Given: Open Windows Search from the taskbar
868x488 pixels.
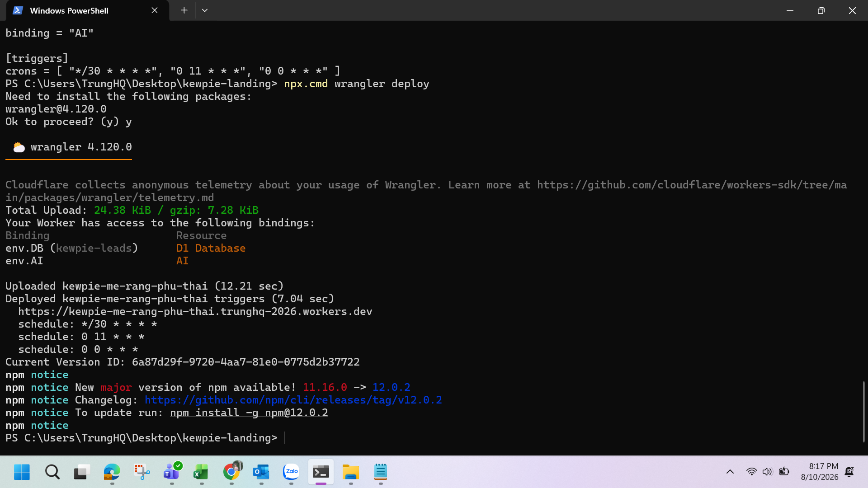Looking at the screenshot, I should click(x=52, y=472).
